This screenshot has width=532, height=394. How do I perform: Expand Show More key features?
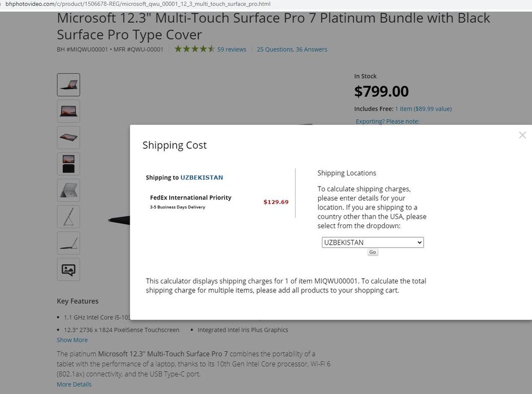72,340
